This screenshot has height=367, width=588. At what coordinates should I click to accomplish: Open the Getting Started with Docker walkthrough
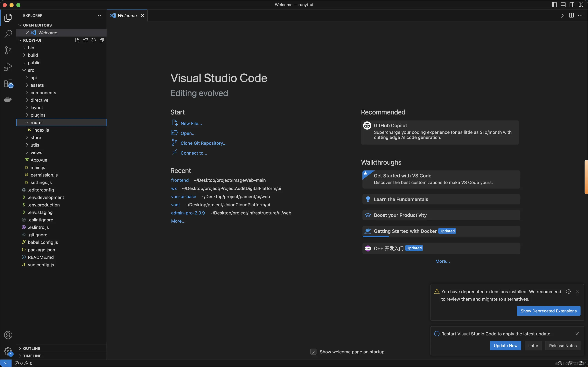405,231
